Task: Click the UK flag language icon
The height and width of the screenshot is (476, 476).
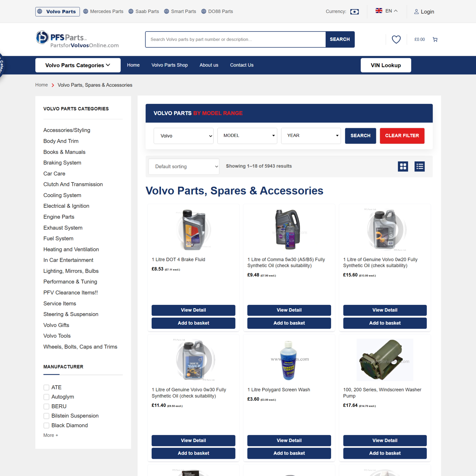Action: click(379, 11)
